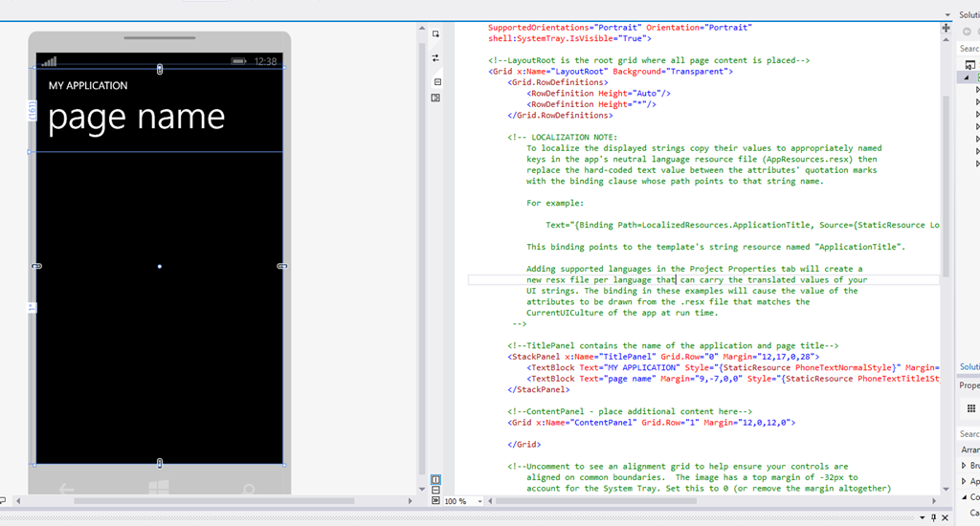Switch to XAML view tab icon

click(437, 82)
